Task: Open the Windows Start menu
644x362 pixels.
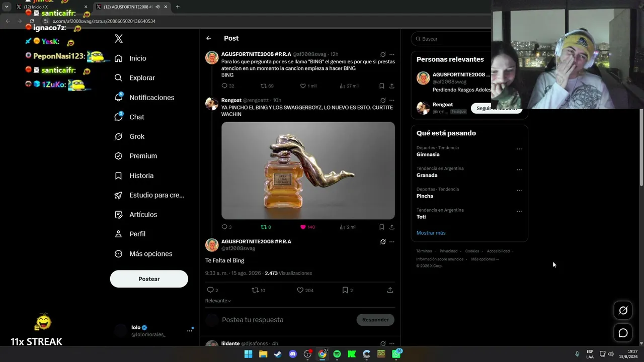Action: click(x=248, y=354)
